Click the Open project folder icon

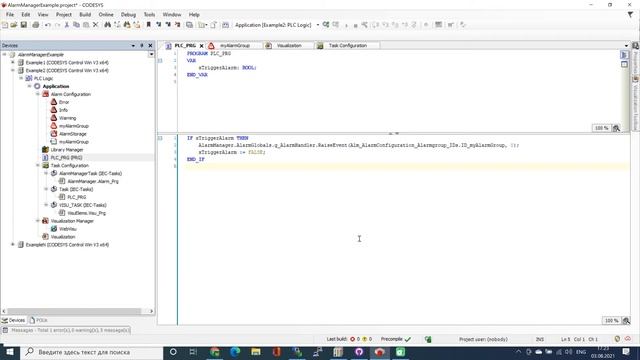14,25
